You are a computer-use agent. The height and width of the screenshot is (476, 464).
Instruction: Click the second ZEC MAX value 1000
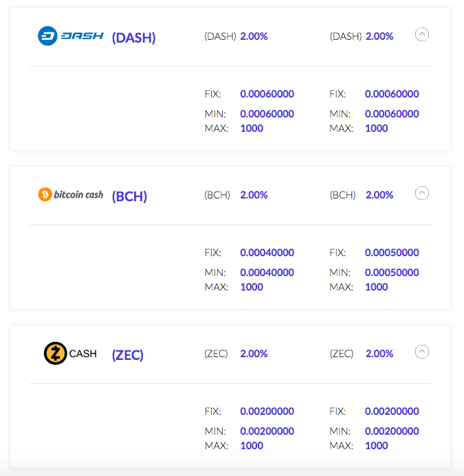tap(377, 446)
